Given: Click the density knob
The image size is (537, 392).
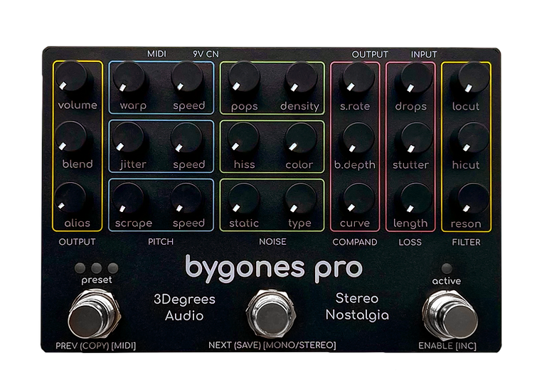Looking at the screenshot, I should click(x=302, y=78).
